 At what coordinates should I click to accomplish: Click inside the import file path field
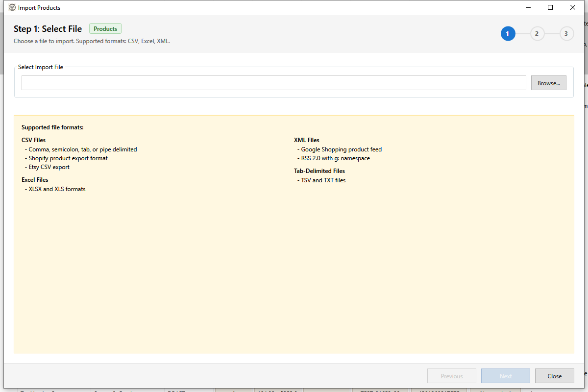coord(273,82)
